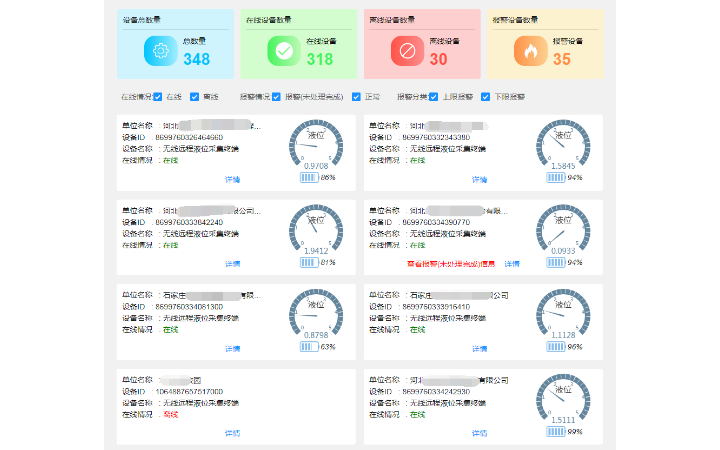This screenshot has width=720, height=450.
Task: Click the battery icon showing 96%
Action: click(x=556, y=347)
